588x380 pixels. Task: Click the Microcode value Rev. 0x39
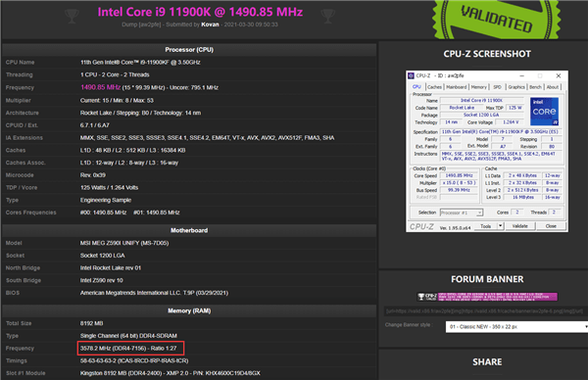point(93,175)
